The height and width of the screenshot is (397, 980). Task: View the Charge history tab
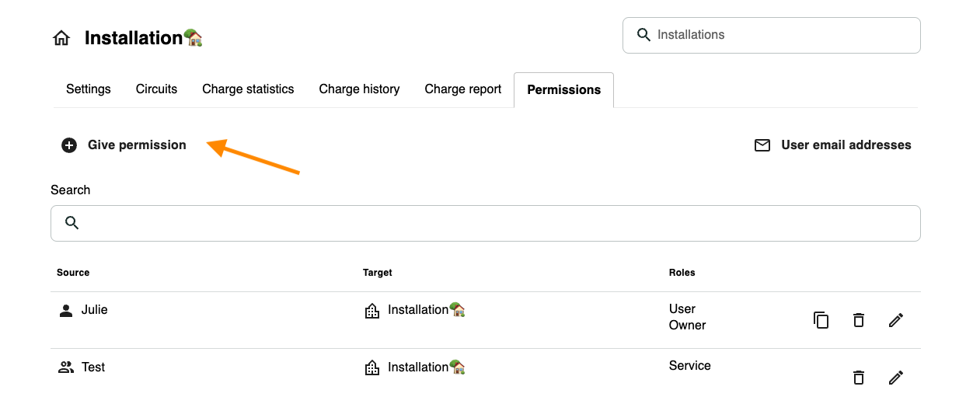[x=359, y=89]
